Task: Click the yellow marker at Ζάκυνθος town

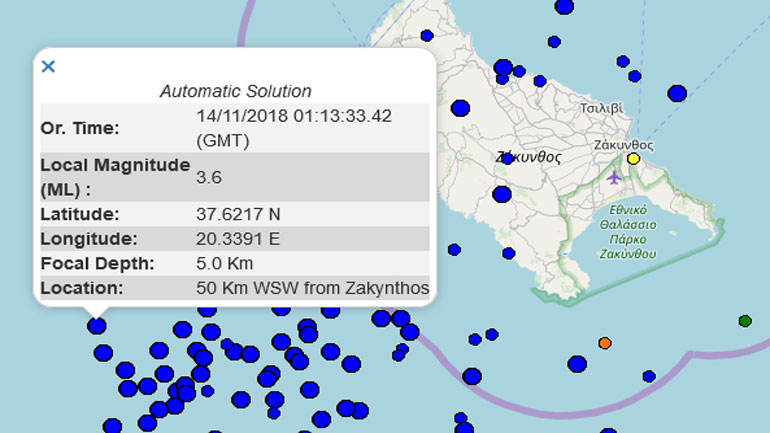Action: pyautogui.click(x=633, y=158)
